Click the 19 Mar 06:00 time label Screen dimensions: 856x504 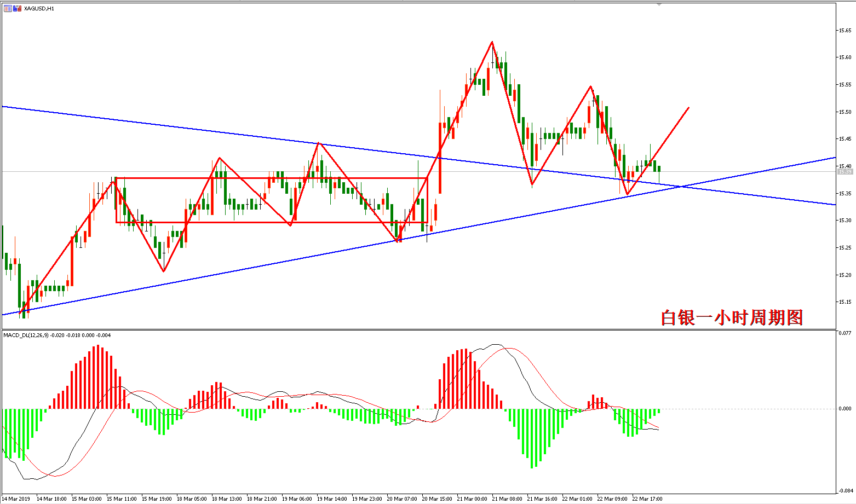[297, 499]
